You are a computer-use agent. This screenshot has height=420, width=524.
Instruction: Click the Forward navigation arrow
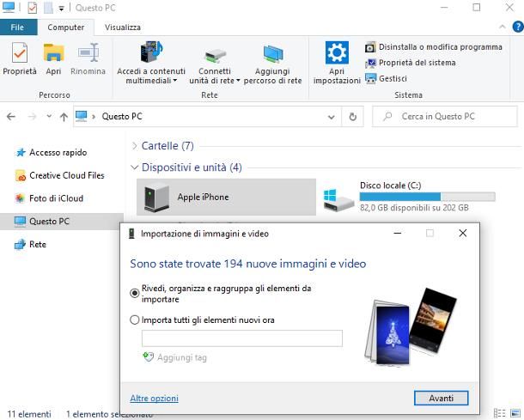32,117
